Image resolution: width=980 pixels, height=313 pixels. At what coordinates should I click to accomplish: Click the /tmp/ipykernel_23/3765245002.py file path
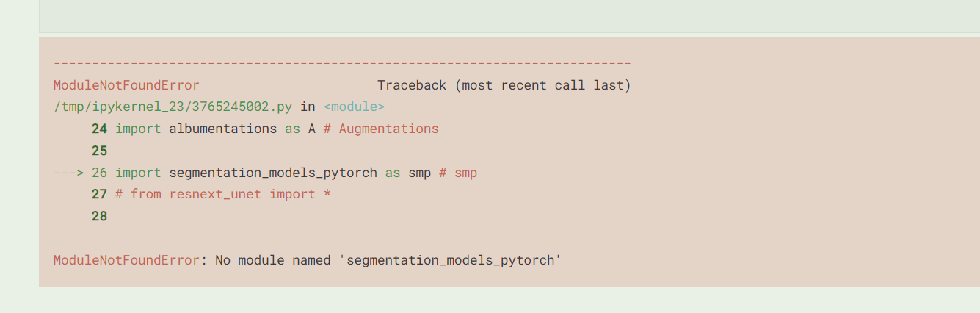[173, 107]
